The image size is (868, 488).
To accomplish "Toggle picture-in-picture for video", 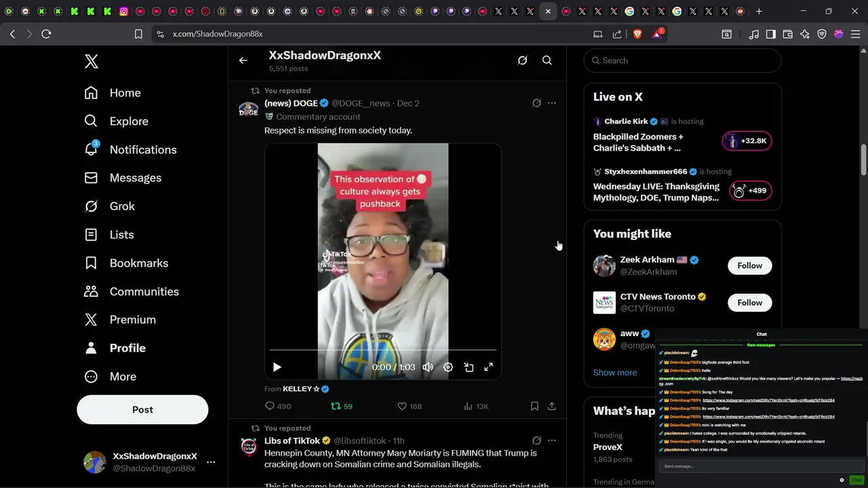I will [469, 367].
